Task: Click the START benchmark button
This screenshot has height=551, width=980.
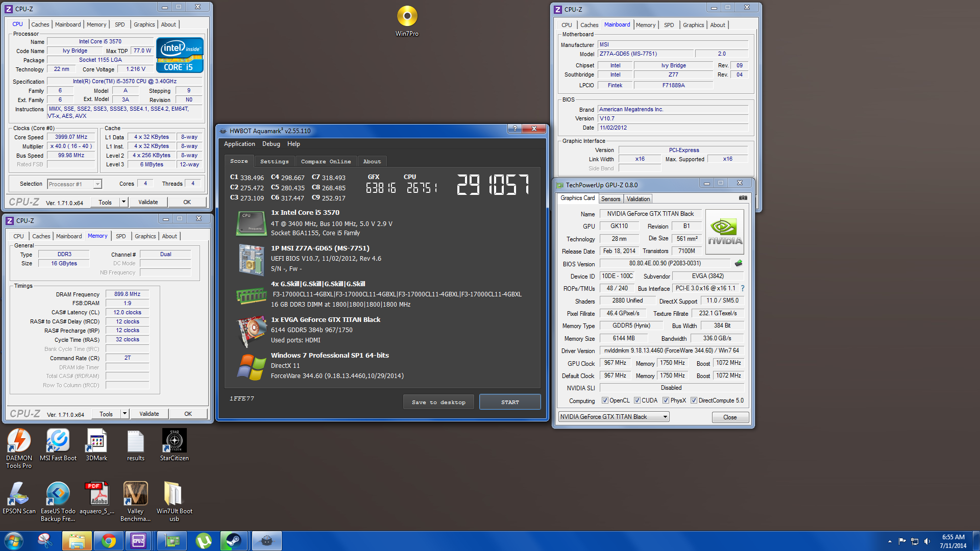Action: coord(510,402)
